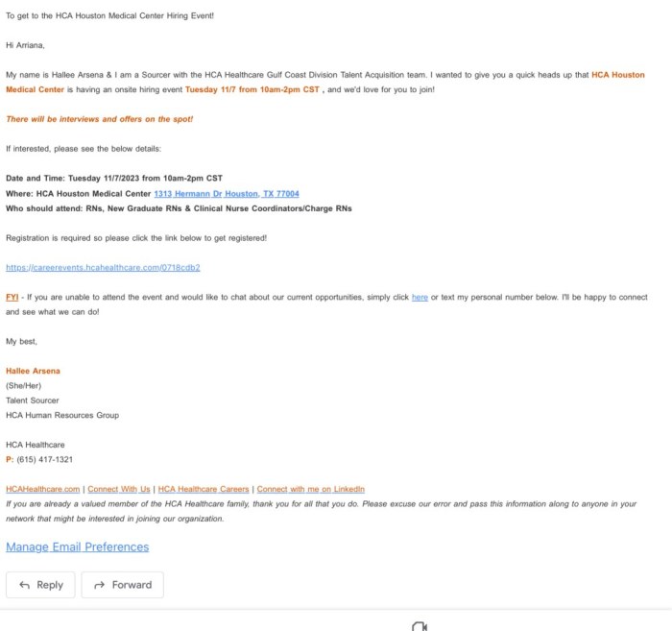Screen dimensions: 672x631
Task: Click the italic interviews and offers line
Action: [x=100, y=119]
